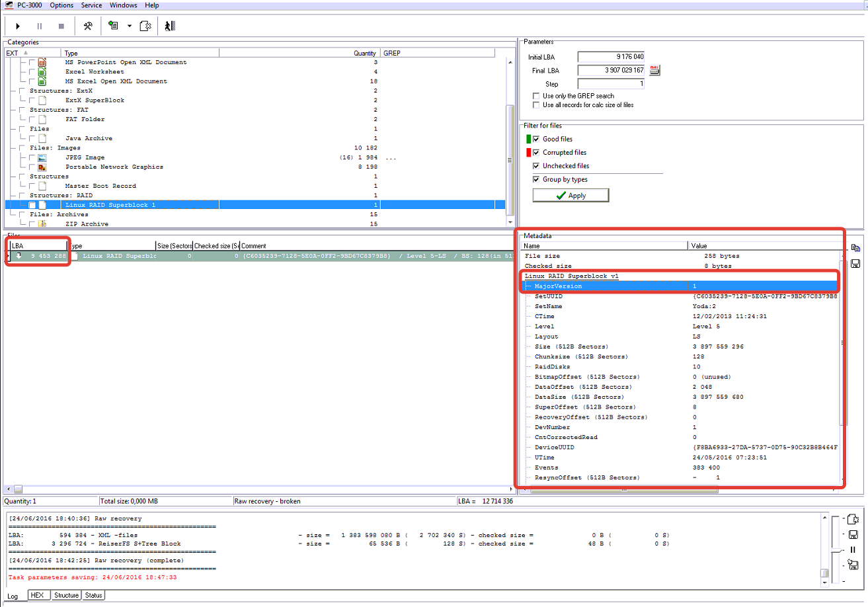Select the ExtX SuperBlock category row
The height and width of the screenshot is (607, 868).
tap(255, 100)
